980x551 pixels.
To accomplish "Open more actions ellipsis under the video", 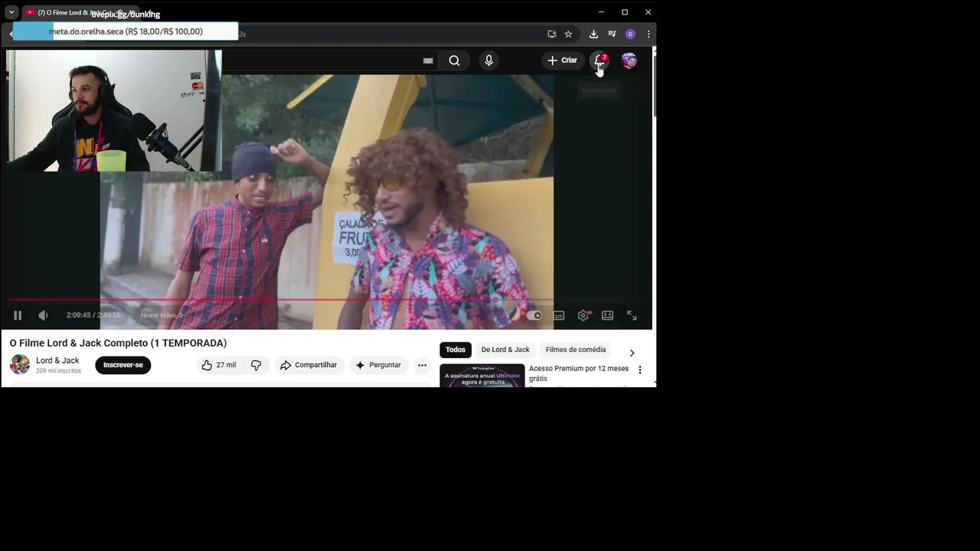I will tap(422, 365).
